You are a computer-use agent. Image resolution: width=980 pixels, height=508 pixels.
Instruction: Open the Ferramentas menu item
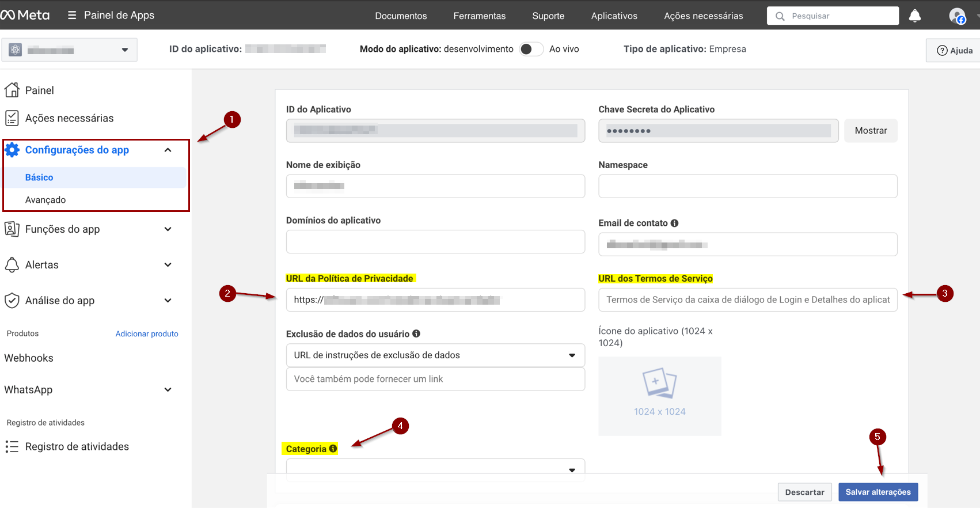[x=479, y=16]
